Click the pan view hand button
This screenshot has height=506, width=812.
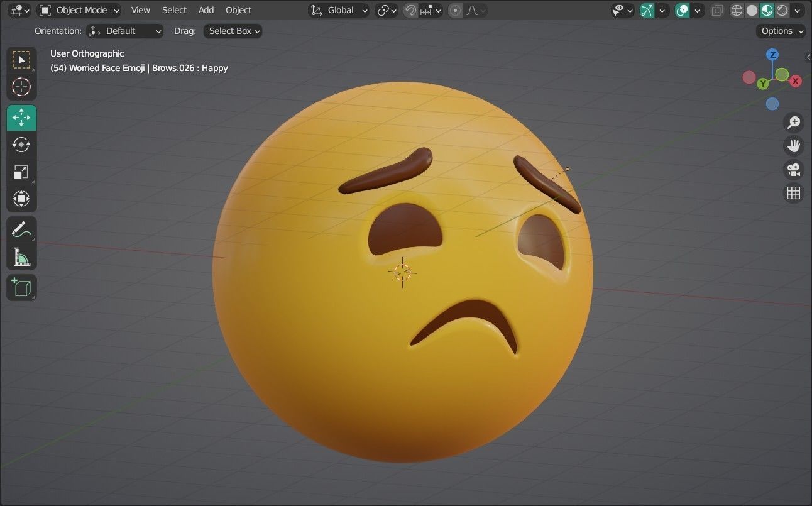(x=794, y=146)
